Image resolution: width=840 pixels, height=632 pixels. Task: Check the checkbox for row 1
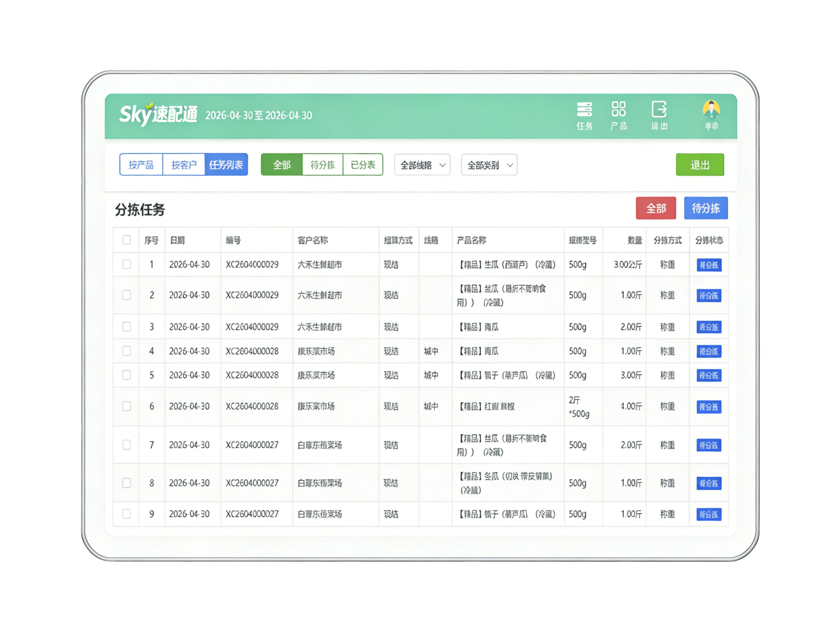coord(126,264)
